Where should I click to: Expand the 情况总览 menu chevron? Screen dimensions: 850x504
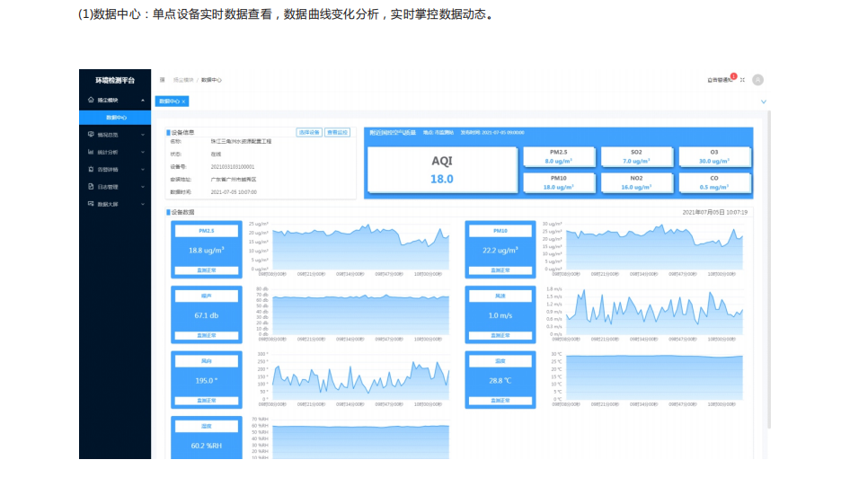[x=143, y=135]
